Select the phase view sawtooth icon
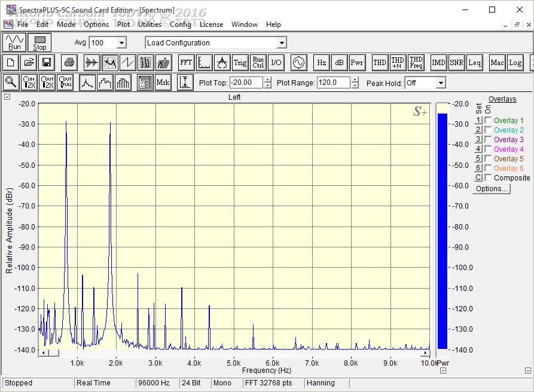 point(128,63)
